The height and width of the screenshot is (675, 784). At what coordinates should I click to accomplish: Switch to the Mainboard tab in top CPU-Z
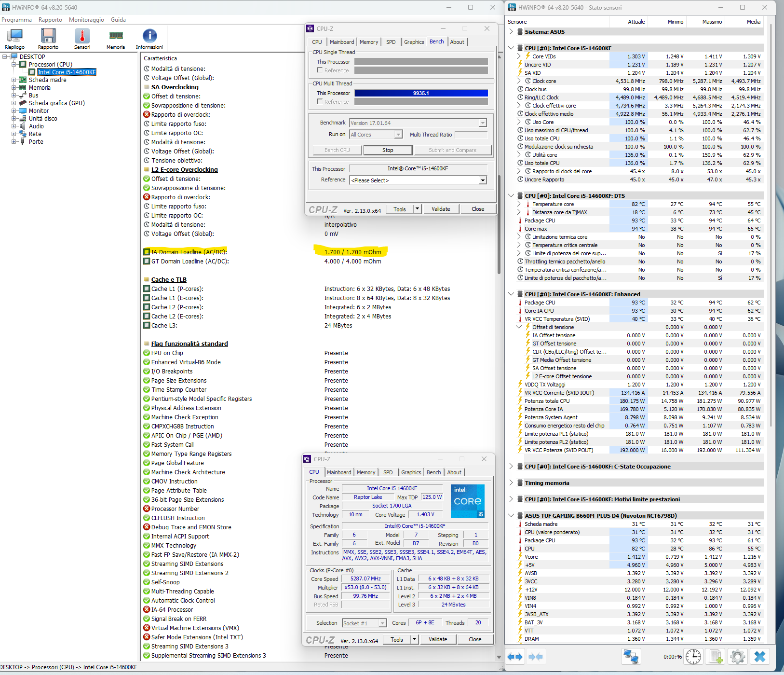click(342, 42)
